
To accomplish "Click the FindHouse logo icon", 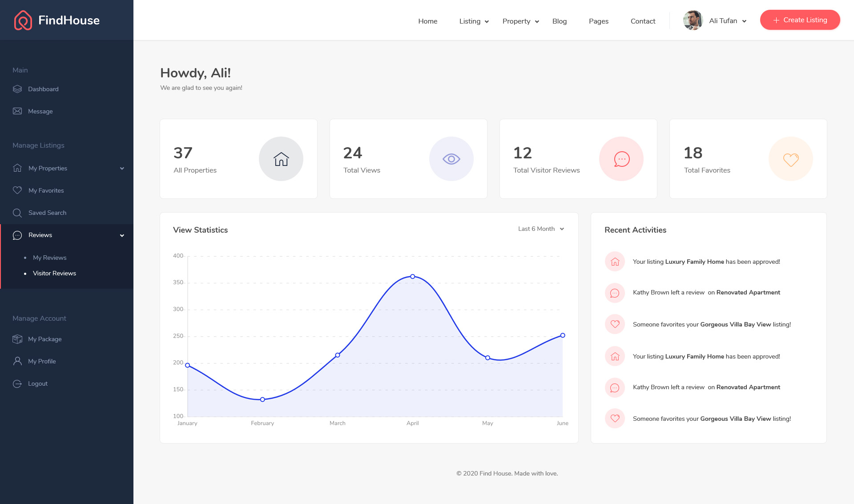I will click(23, 20).
